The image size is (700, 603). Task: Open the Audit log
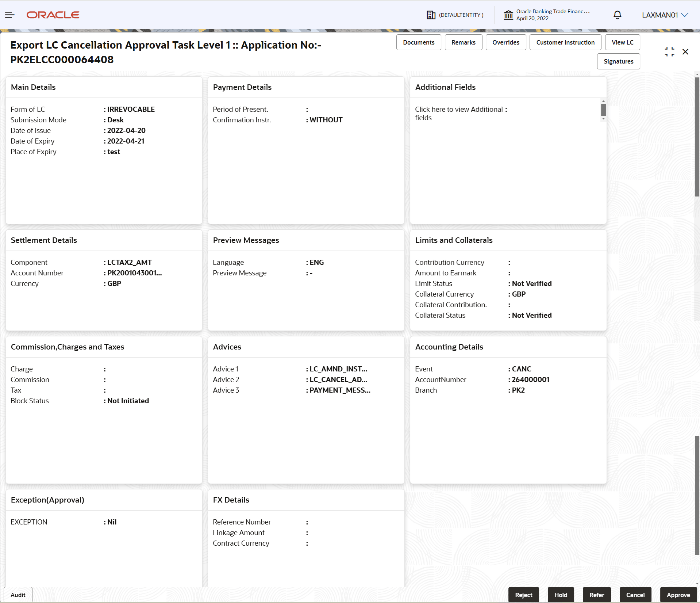[18, 595]
